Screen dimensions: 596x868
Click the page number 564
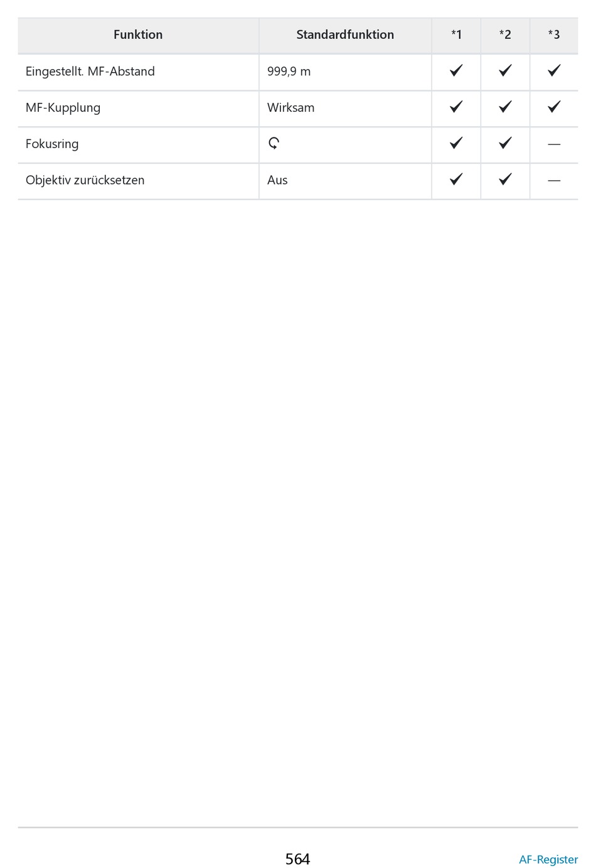tap(297, 859)
